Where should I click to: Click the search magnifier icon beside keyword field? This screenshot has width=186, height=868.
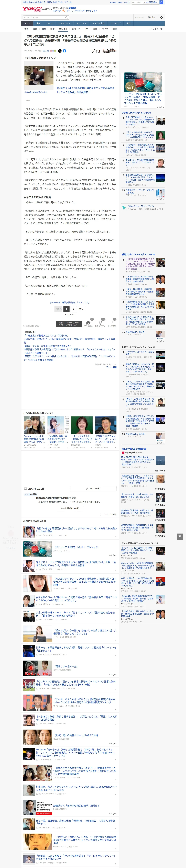(x=66, y=18)
